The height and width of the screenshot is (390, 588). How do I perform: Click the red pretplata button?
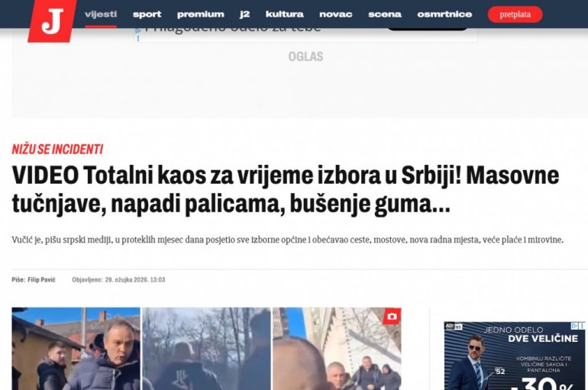point(515,15)
